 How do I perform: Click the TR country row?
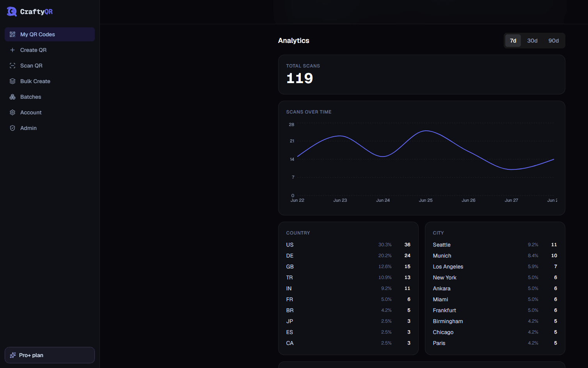[x=348, y=277]
